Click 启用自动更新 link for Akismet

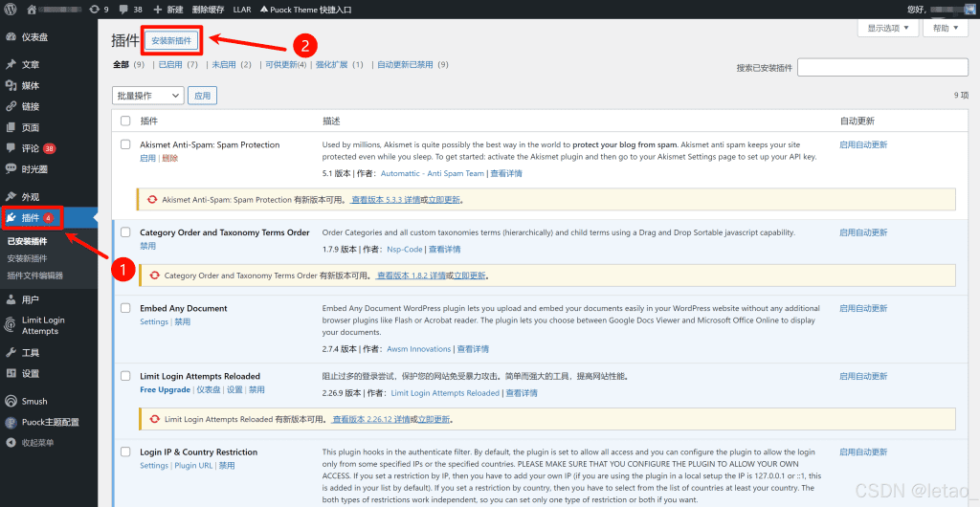pyautogui.click(x=863, y=145)
